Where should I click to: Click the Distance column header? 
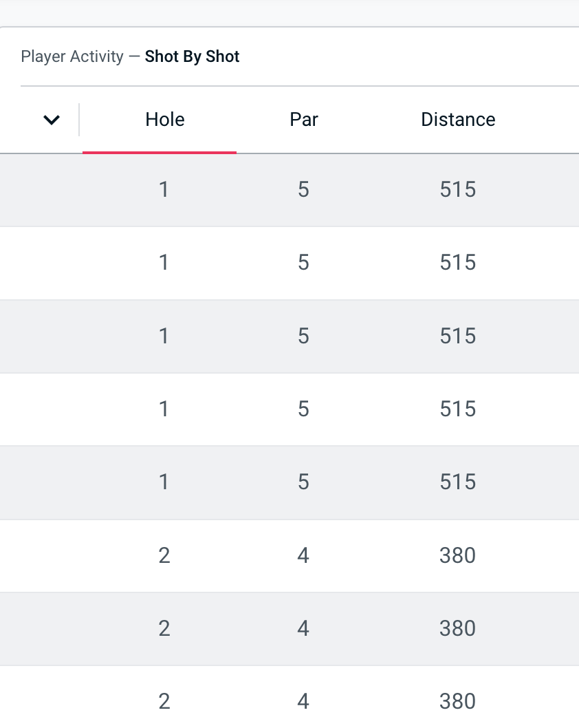458,120
